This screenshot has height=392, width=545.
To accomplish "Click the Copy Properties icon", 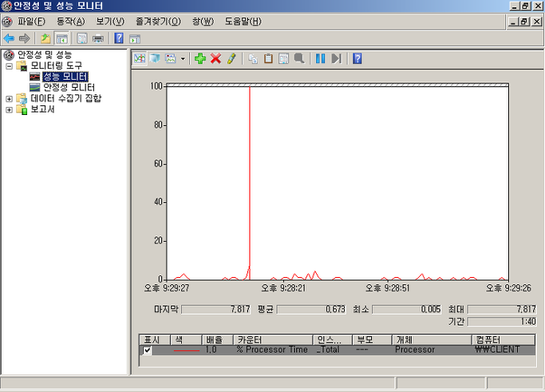I will pyautogui.click(x=253, y=58).
